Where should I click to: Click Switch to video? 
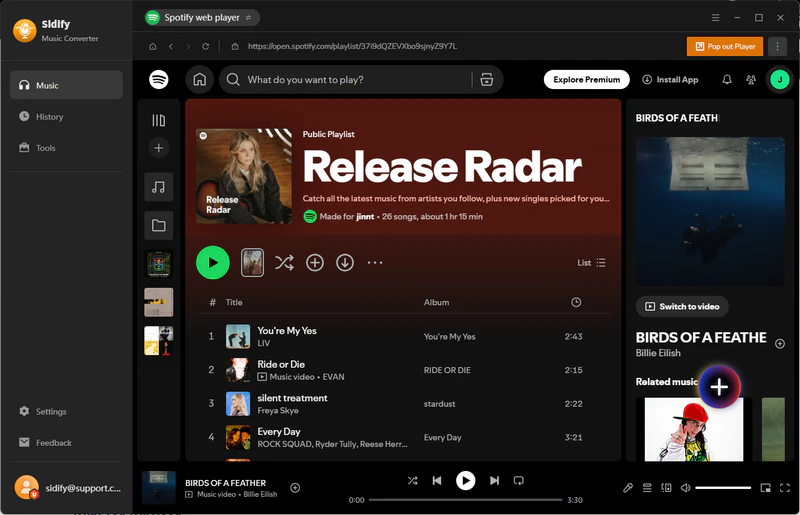click(x=682, y=306)
